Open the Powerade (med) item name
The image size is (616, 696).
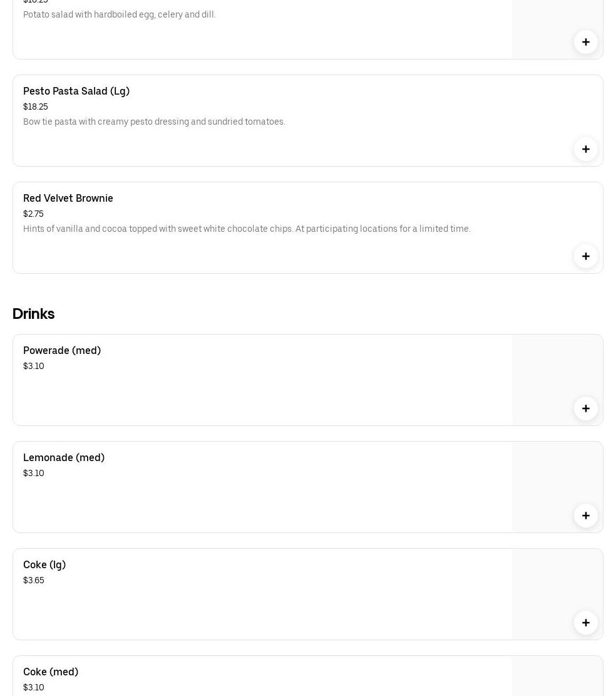pos(62,350)
